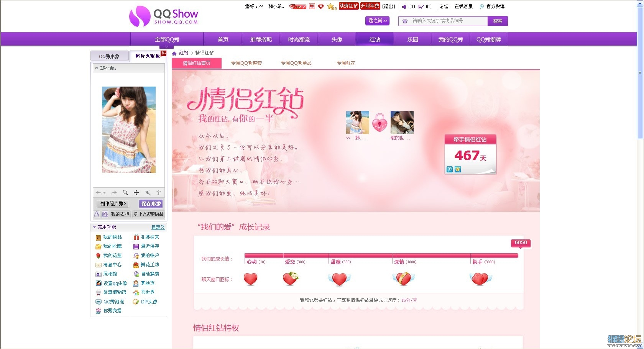Open 秀世界 house icon
644x349 pixels.
point(136,293)
